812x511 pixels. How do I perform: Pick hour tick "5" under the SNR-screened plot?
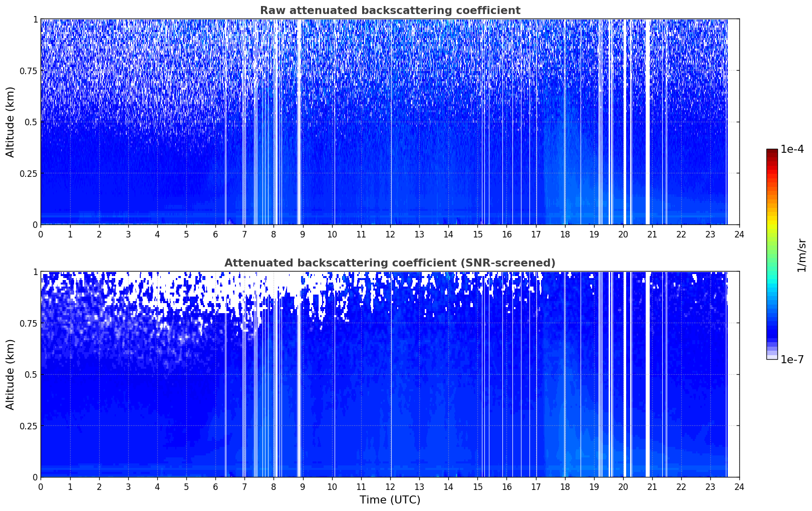coord(186,486)
